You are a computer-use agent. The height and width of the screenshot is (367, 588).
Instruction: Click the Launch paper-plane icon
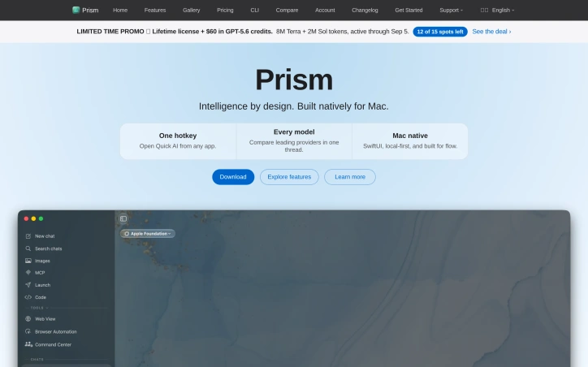[28, 285]
